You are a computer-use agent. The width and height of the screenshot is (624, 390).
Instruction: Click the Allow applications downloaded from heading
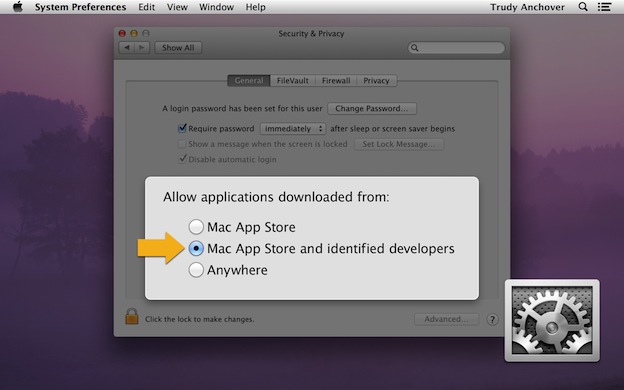coord(276,197)
